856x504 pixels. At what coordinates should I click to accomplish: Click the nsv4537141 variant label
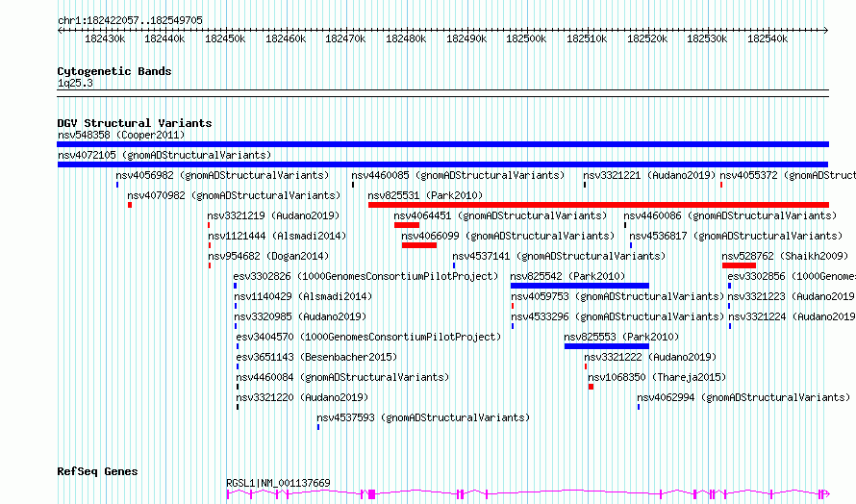559,256
